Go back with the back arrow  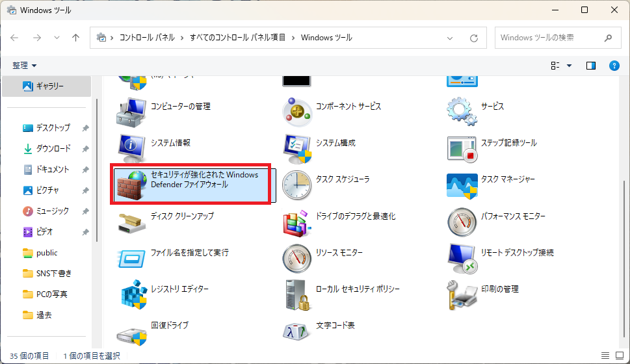click(14, 38)
